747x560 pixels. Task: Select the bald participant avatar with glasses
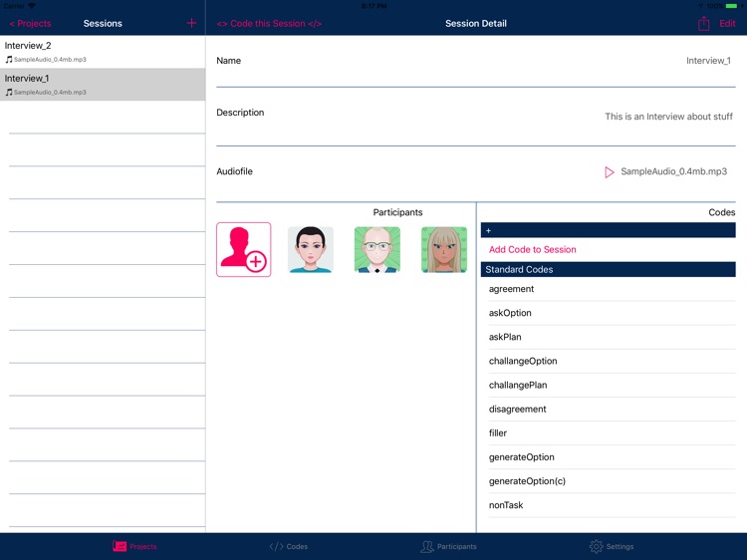coord(377,250)
